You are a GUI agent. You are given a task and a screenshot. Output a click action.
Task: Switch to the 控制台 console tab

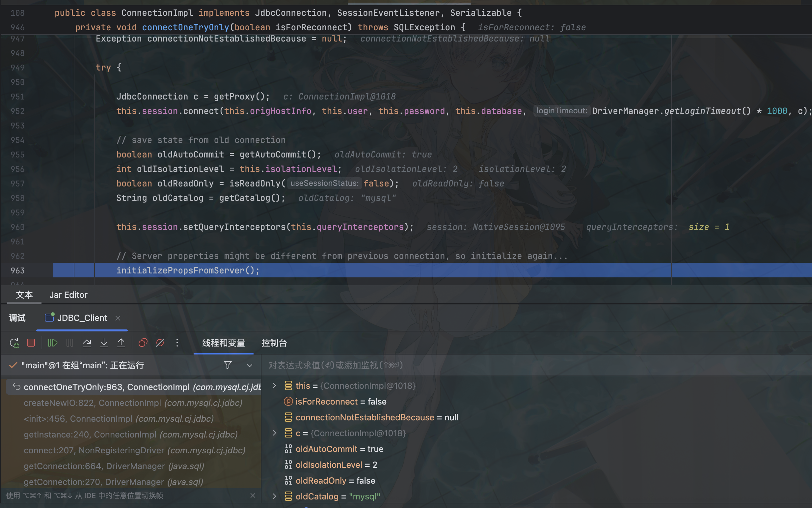point(274,343)
